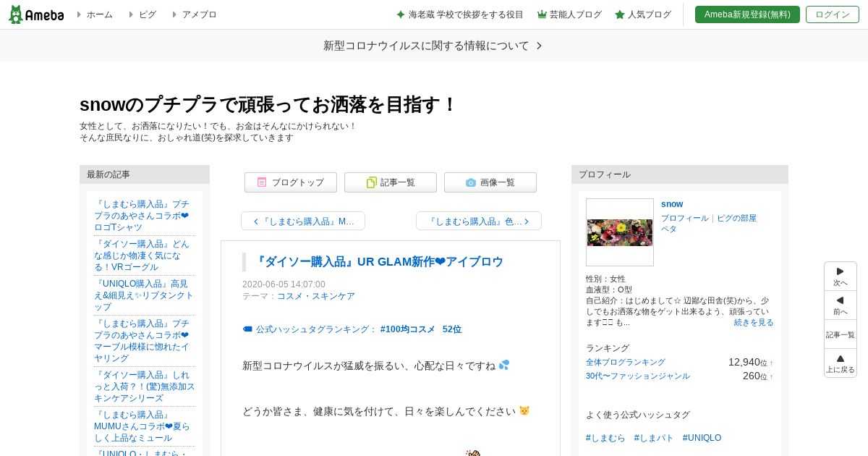Open blog title snowのプチプラで頑張ってお洒落を目指す！

point(268,105)
